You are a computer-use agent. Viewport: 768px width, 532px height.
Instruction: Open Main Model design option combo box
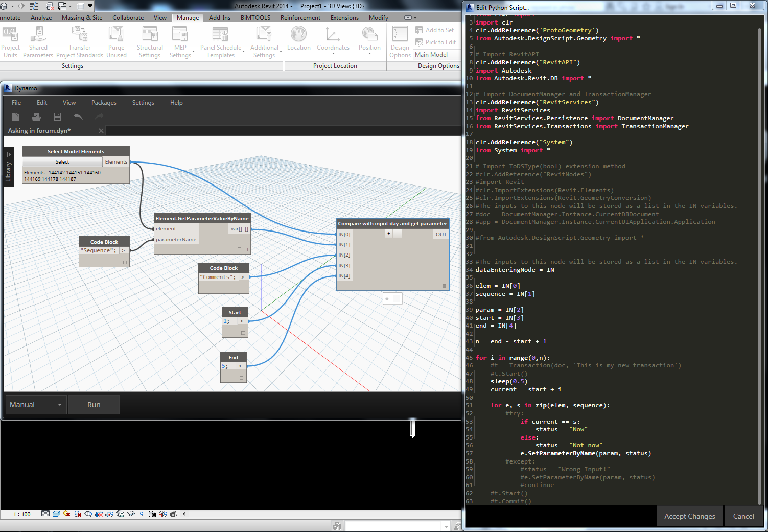437,55
